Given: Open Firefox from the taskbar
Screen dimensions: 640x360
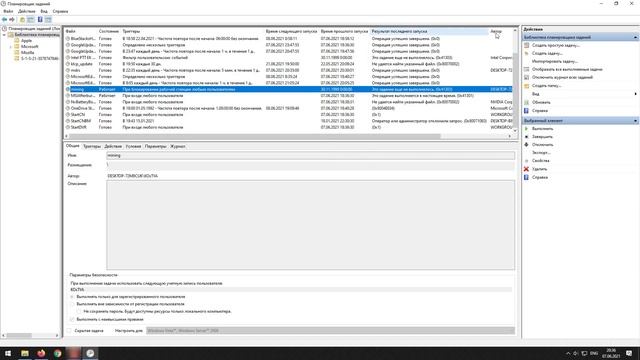Looking at the screenshot, I should coord(41,353).
